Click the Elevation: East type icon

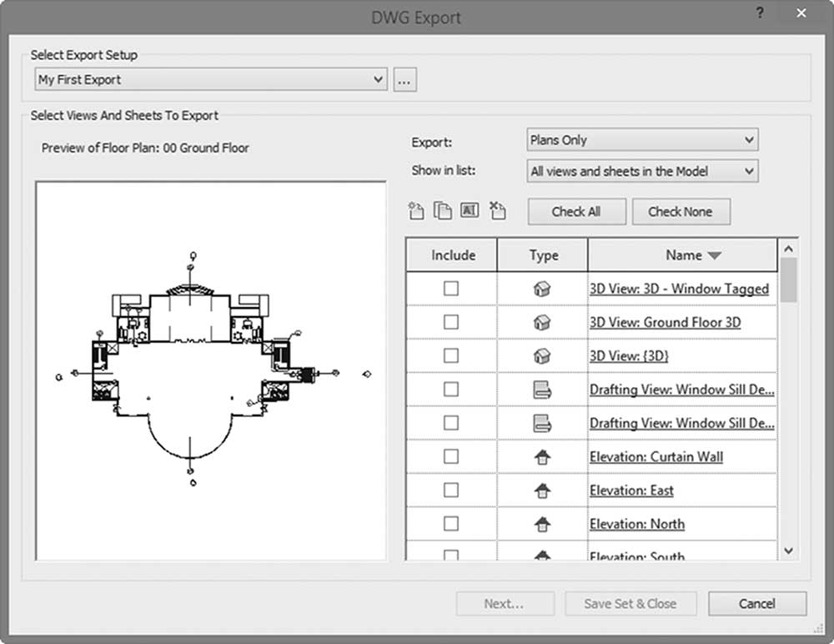[542, 491]
